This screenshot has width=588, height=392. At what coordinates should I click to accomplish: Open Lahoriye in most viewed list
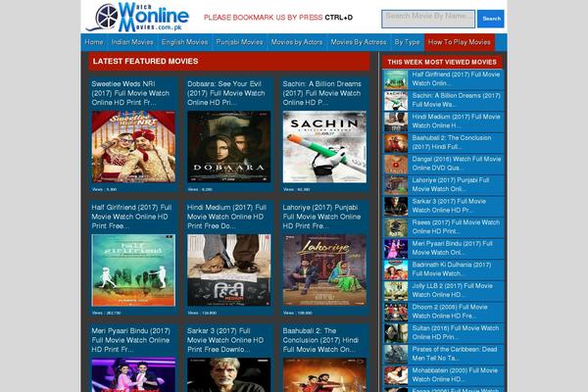pyautogui.click(x=451, y=184)
